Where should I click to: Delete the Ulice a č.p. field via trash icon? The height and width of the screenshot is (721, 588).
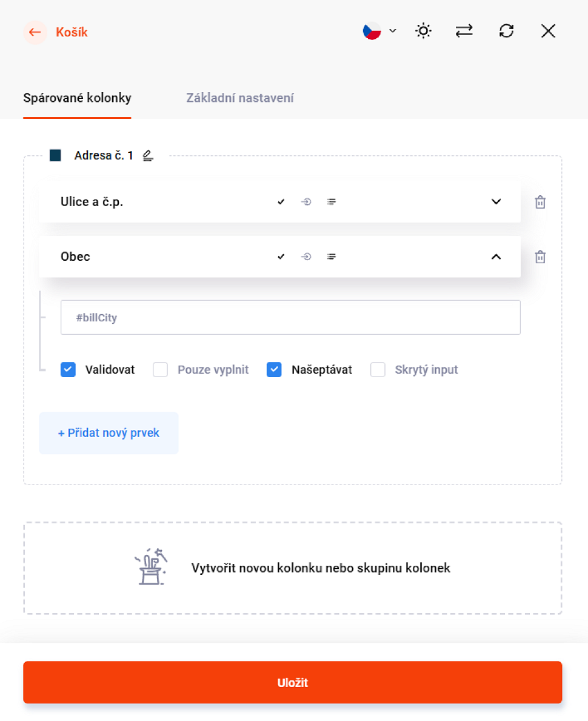(540, 201)
